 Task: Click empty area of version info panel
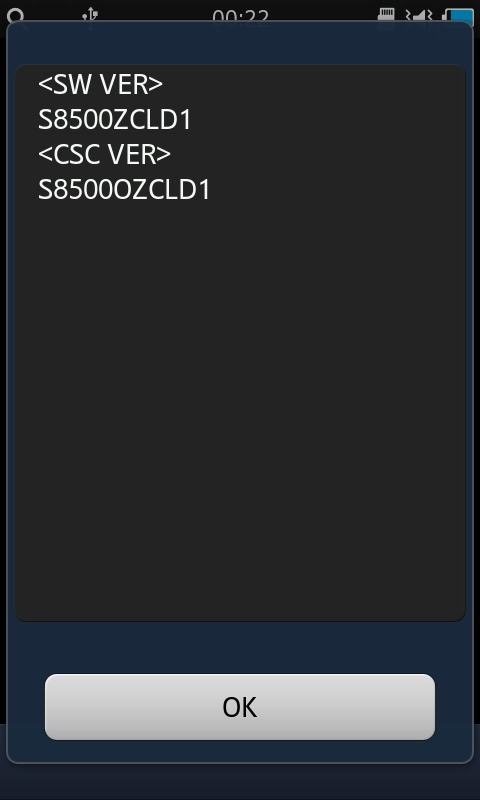pos(240,408)
